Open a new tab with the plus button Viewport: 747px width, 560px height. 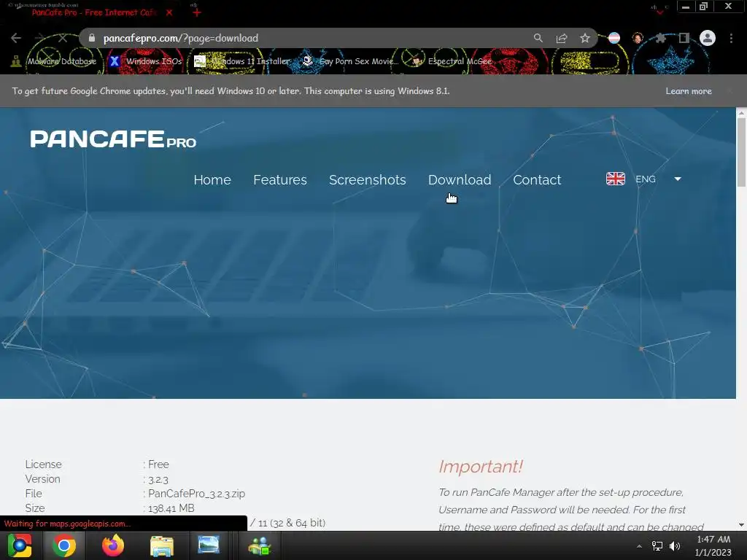tap(197, 12)
